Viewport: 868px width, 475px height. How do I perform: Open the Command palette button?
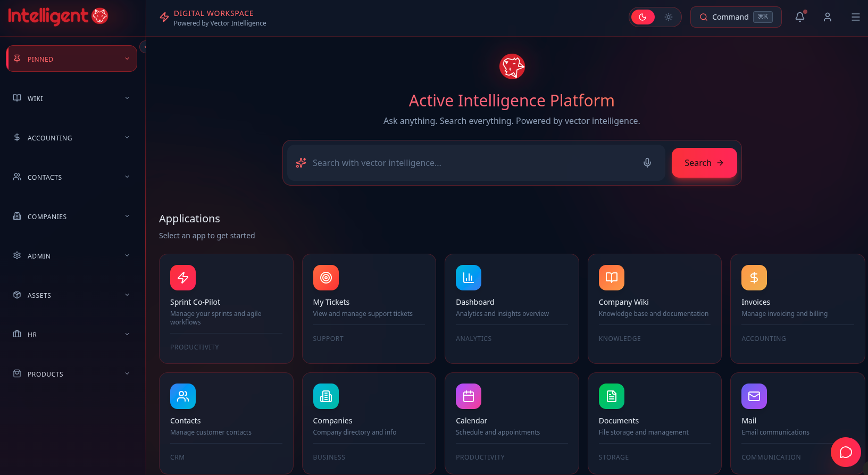(736, 17)
